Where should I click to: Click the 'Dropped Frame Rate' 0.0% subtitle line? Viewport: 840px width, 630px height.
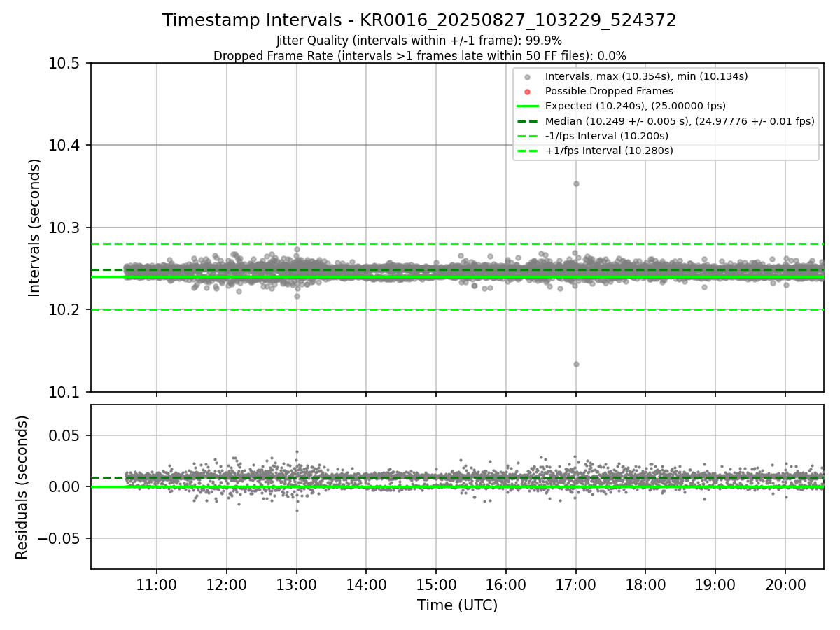point(419,55)
